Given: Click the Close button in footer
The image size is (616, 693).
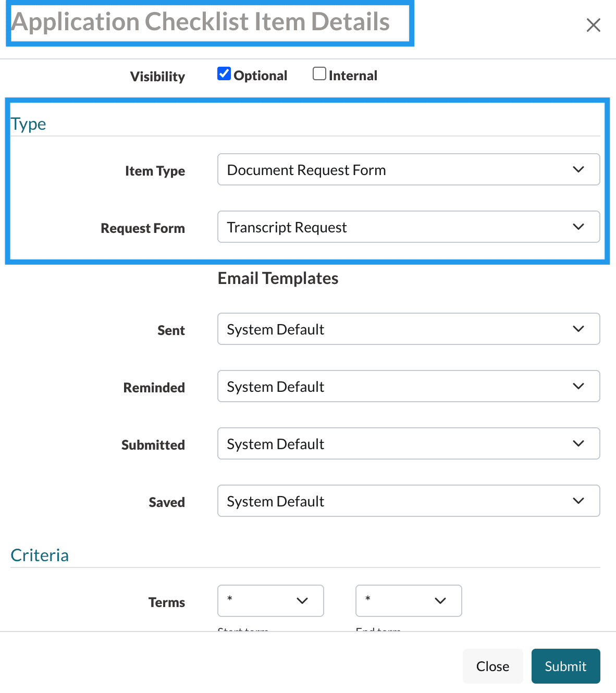Looking at the screenshot, I should click(x=492, y=666).
